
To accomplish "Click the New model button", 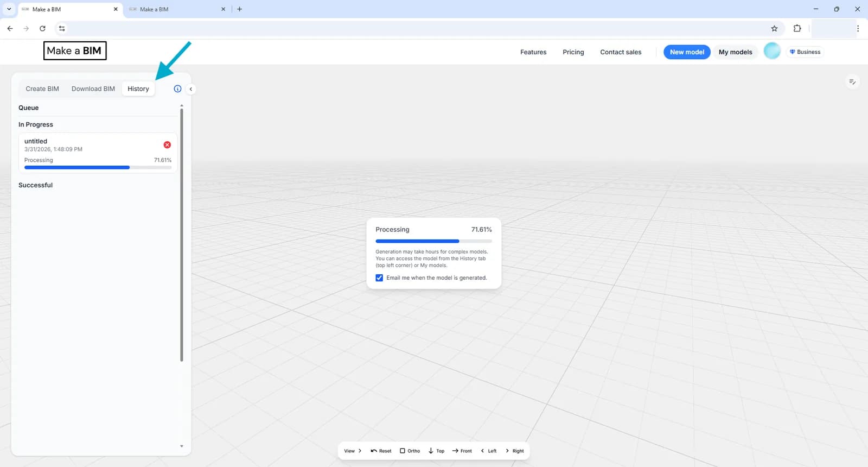I will click(687, 52).
